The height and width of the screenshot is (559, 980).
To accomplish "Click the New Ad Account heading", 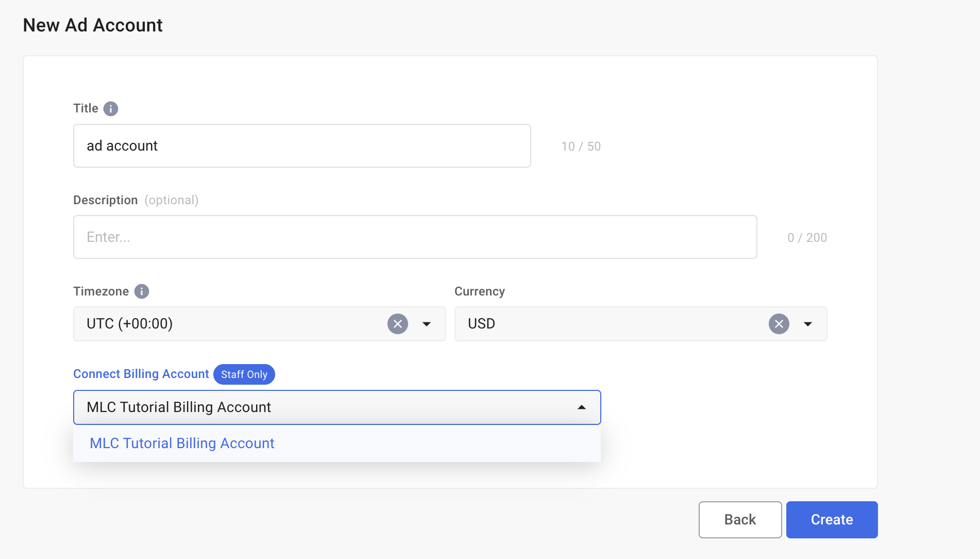I will (93, 25).
